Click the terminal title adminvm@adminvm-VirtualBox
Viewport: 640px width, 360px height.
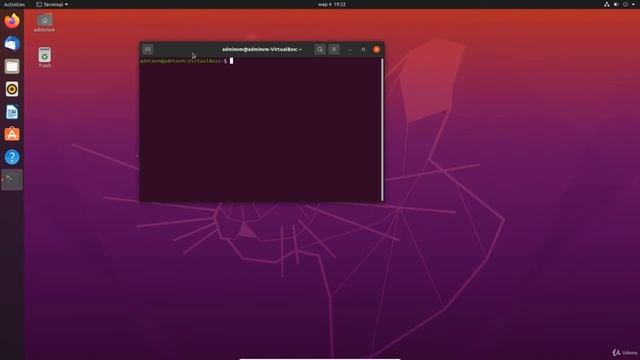click(262, 49)
